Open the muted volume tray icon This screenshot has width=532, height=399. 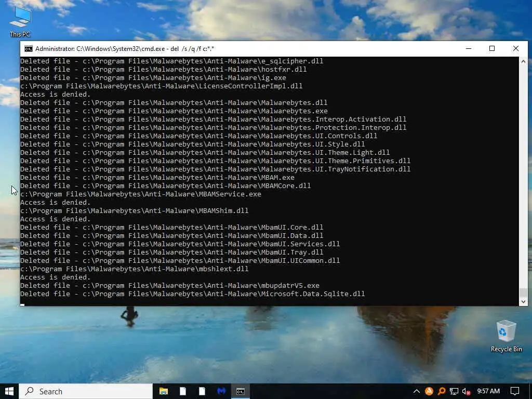tap(466, 391)
